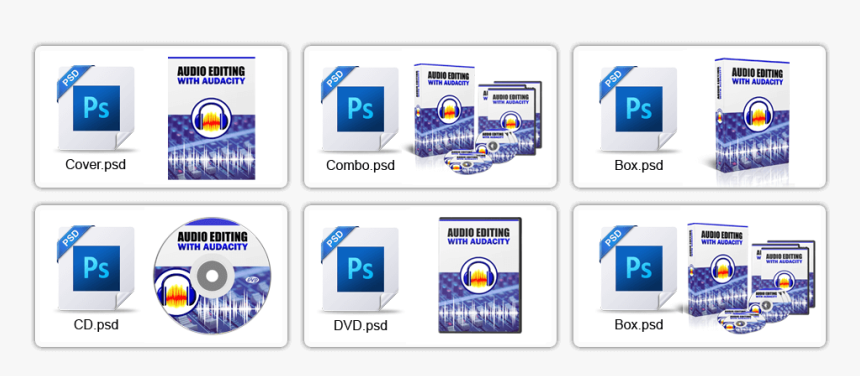Screen dimensions: 860x376
Task: Click the CD.psd file name
Action: click(x=96, y=324)
